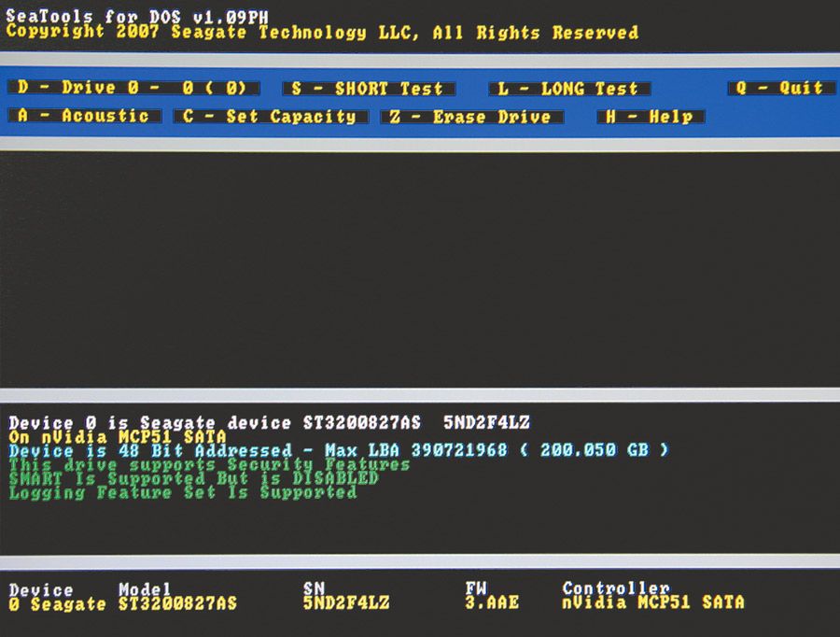Screen dimensions: 840x637
Task: Click the SN column header
Action: point(314,588)
